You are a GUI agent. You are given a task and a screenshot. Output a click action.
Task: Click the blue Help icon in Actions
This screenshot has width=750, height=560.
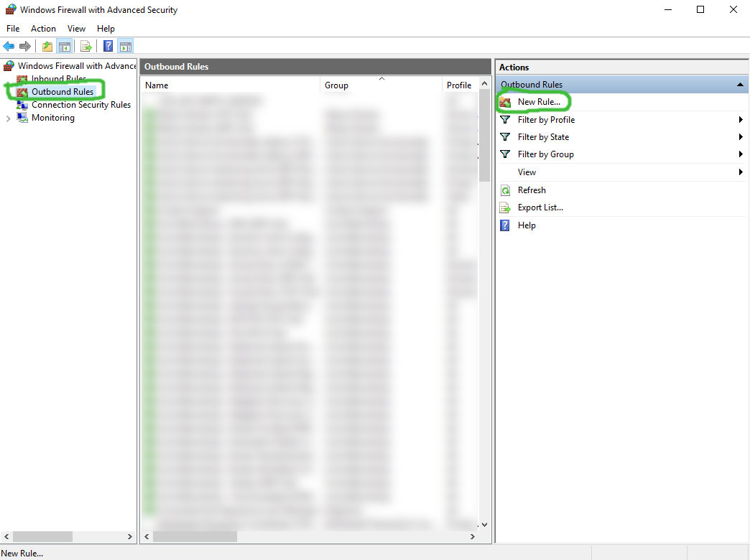click(x=505, y=225)
